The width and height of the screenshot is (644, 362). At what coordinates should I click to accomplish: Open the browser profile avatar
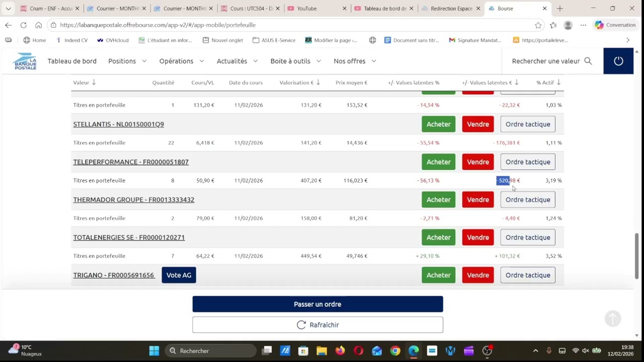click(x=568, y=25)
